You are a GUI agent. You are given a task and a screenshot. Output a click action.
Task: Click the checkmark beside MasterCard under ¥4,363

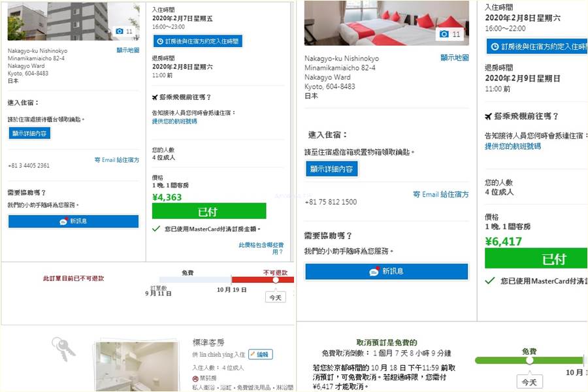pos(156,229)
